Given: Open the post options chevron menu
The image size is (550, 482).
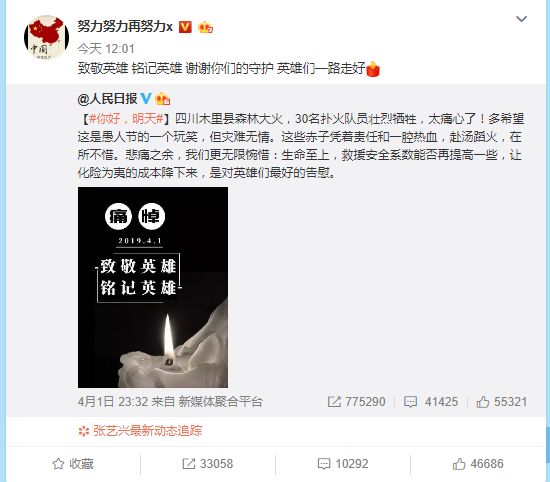Looking at the screenshot, I should 521,19.
